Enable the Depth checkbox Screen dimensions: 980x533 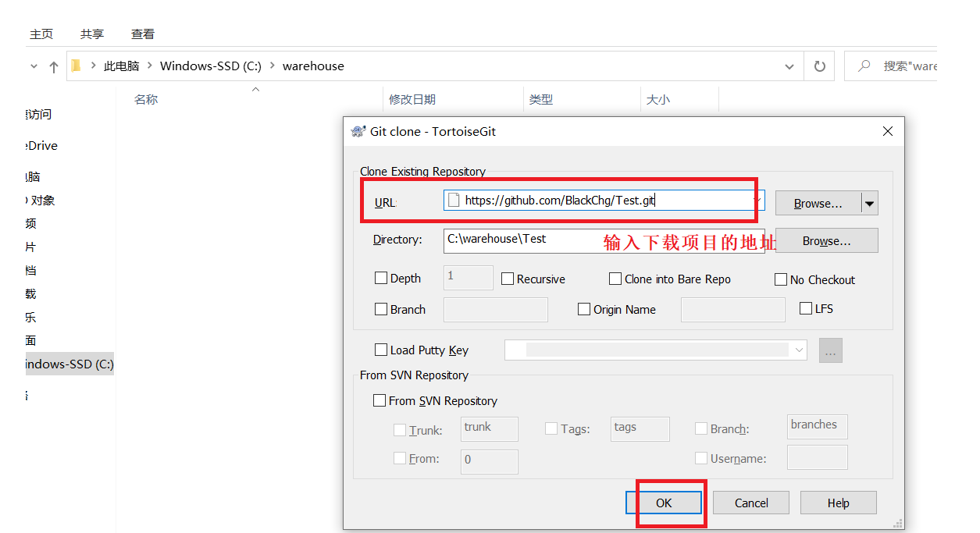tap(381, 278)
